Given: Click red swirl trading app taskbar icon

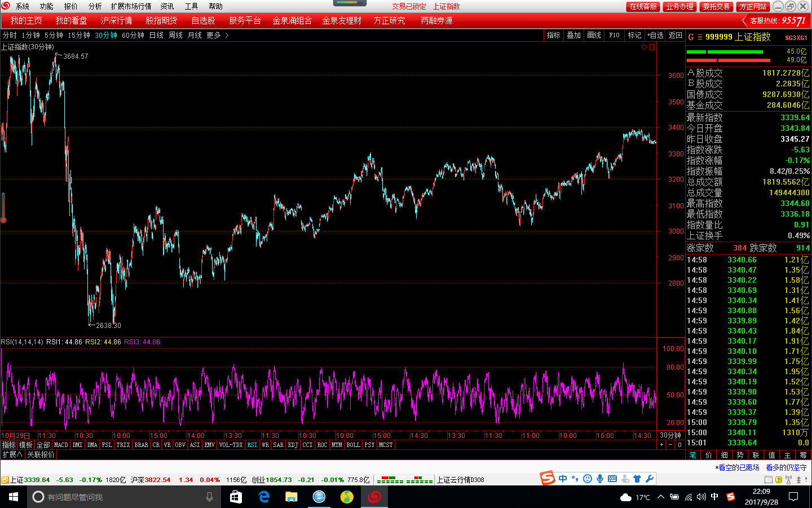Looking at the screenshot, I should click(374, 497).
